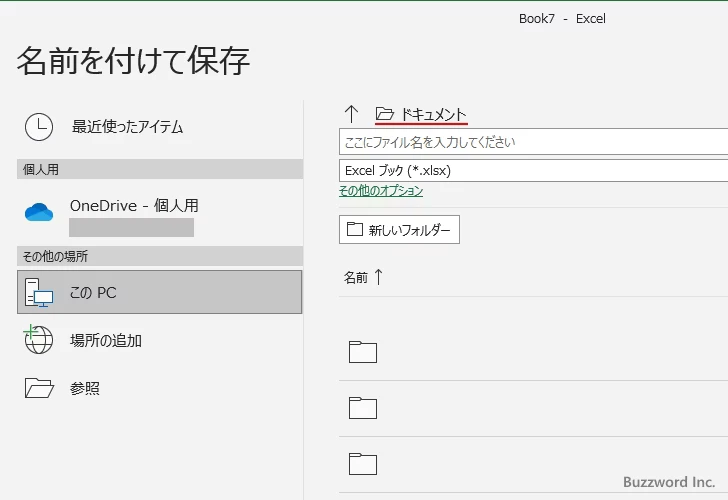728x500 pixels.
Task: Focus the file name input field
Action: [x=533, y=142]
